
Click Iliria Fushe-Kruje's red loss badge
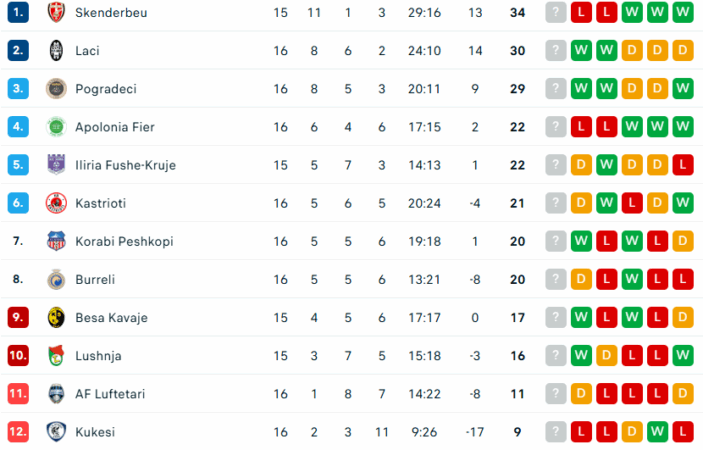coord(684,165)
